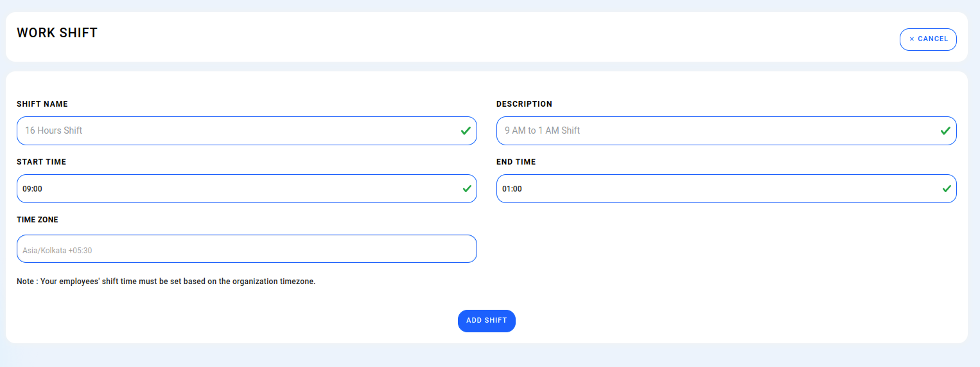The image size is (980, 367).
Task: Select the End Time field showing 01:00
Action: 726,189
